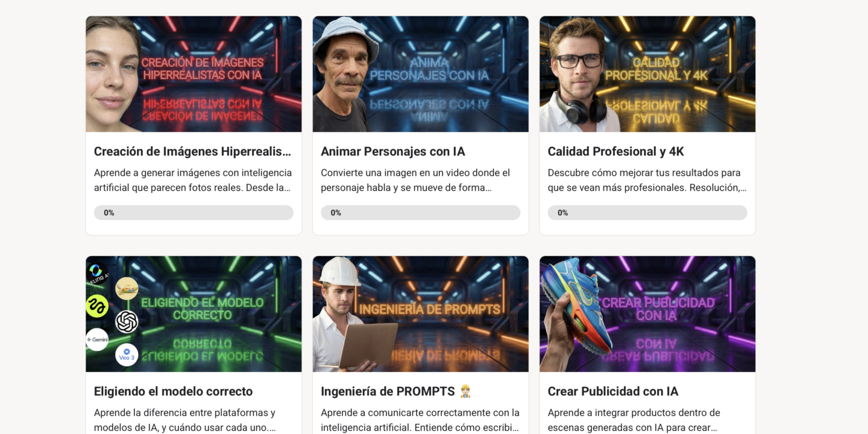This screenshot has height=434, width=868.
Task: Click the Gemini logo icon
Action: (97, 339)
